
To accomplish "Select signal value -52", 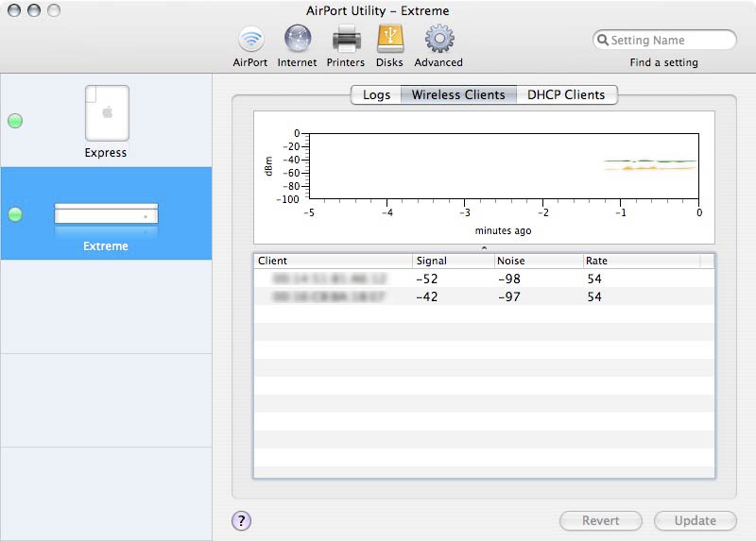I will [427, 279].
